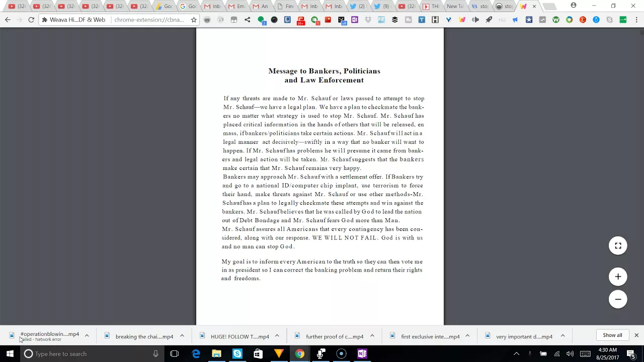Open the rocket extension icon
644x362 pixels.
(x=489, y=20)
